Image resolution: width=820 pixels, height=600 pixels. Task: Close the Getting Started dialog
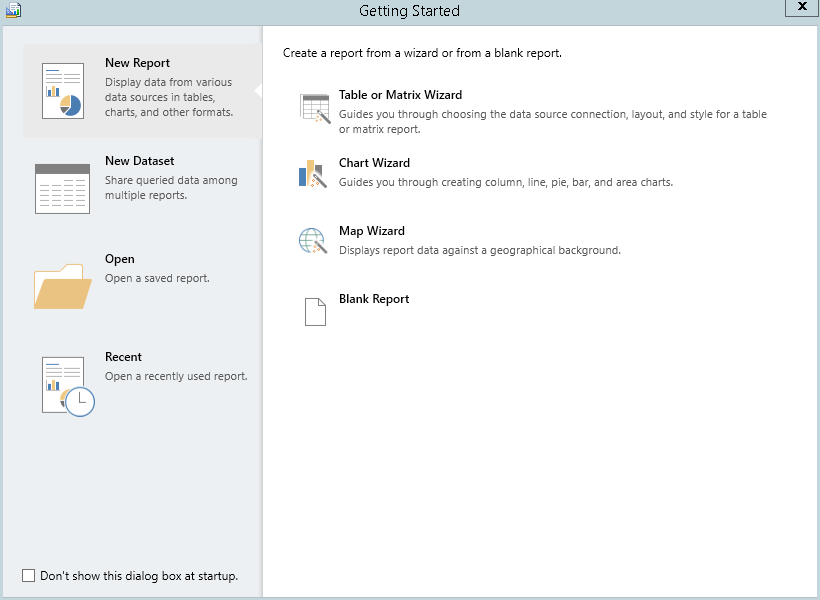click(x=800, y=8)
